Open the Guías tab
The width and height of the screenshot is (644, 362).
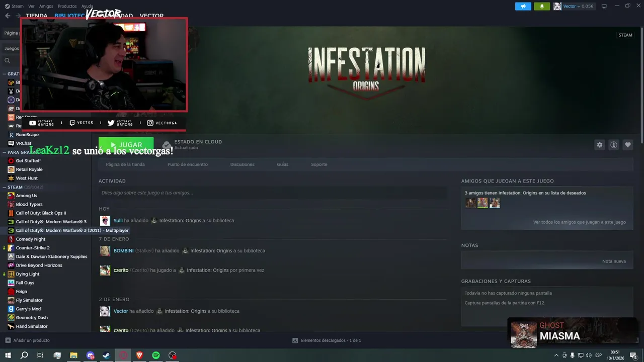(283, 164)
